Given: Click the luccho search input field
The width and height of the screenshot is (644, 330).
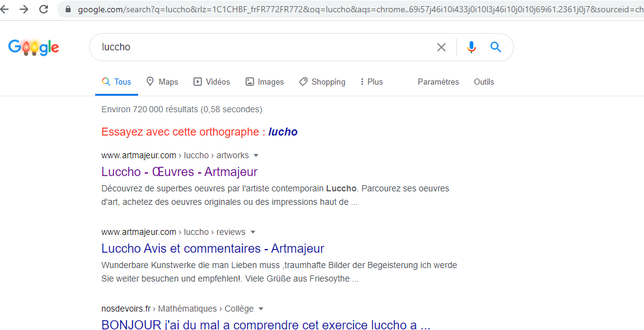Looking at the screenshot, I should 263,47.
